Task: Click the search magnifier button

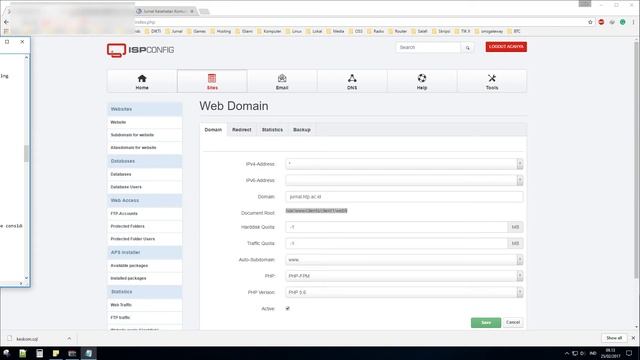Action: (x=468, y=48)
